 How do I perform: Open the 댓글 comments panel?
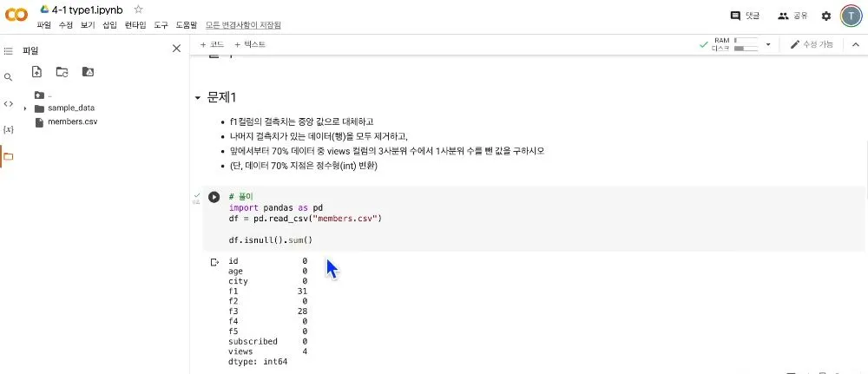point(745,16)
